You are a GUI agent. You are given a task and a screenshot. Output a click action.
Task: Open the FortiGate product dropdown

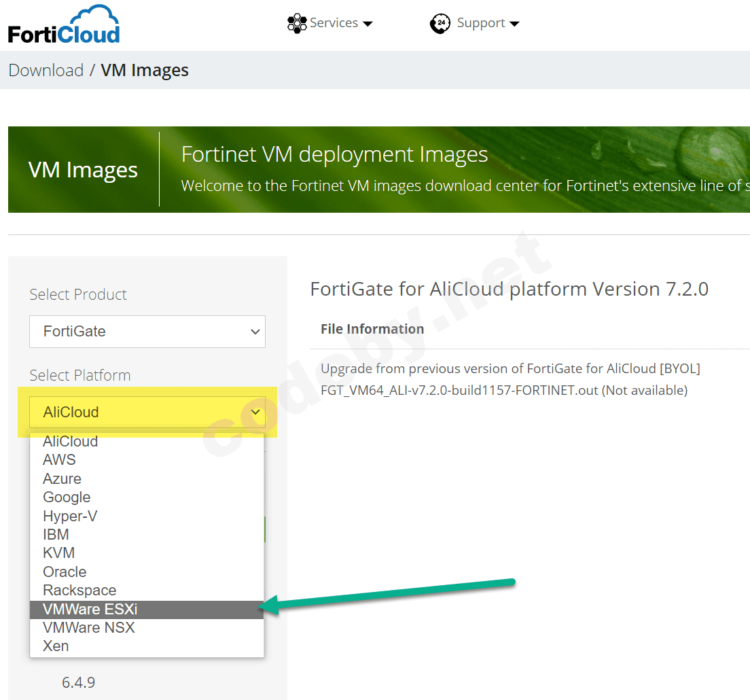coord(147,332)
